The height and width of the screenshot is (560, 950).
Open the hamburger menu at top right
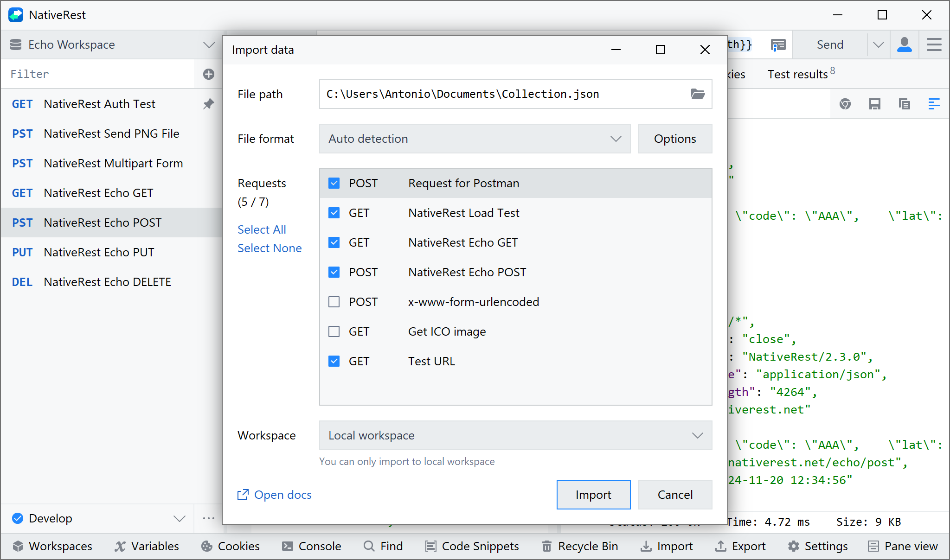[x=934, y=45]
